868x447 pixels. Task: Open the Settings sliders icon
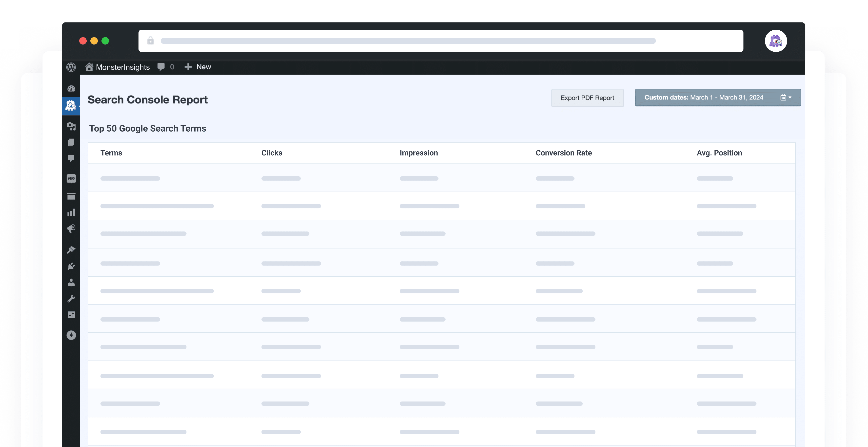[71, 315]
